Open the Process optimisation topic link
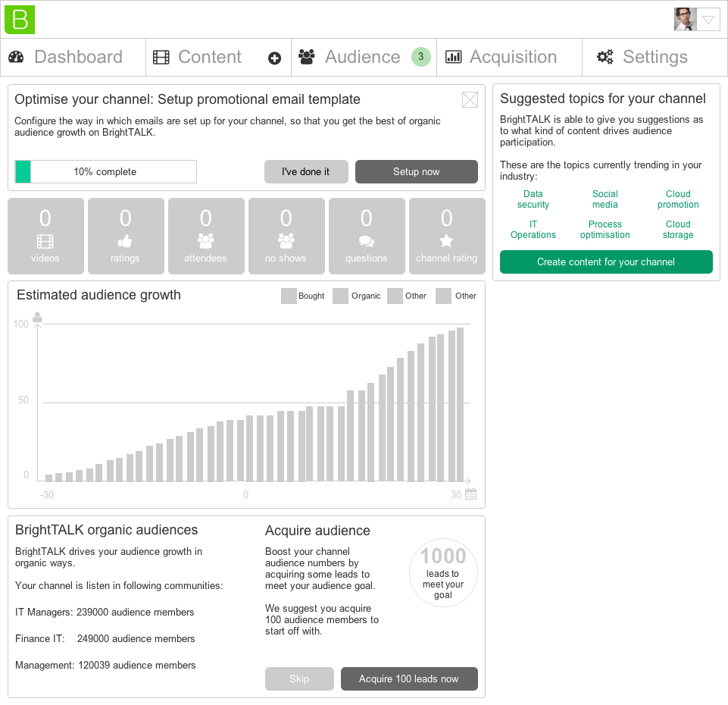Viewport: 728px width, 705px height. point(605,230)
